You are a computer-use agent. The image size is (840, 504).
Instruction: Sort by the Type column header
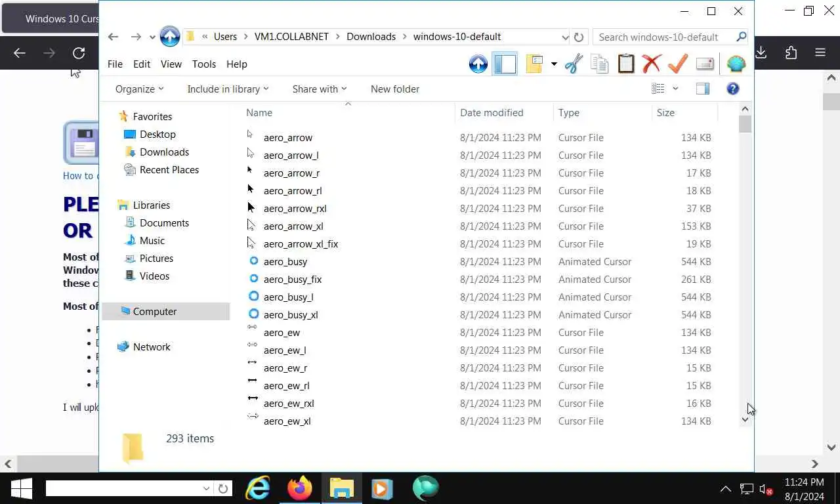point(602,113)
